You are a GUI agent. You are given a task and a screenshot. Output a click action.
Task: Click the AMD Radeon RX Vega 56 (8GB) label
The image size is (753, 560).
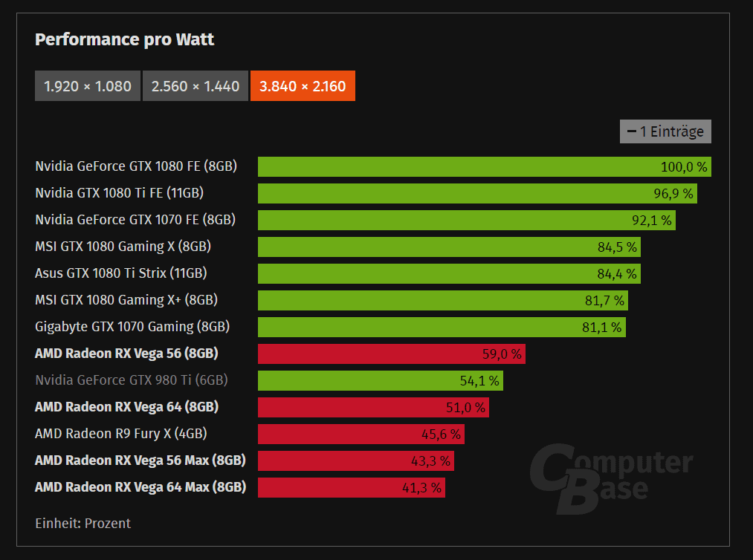(x=126, y=354)
